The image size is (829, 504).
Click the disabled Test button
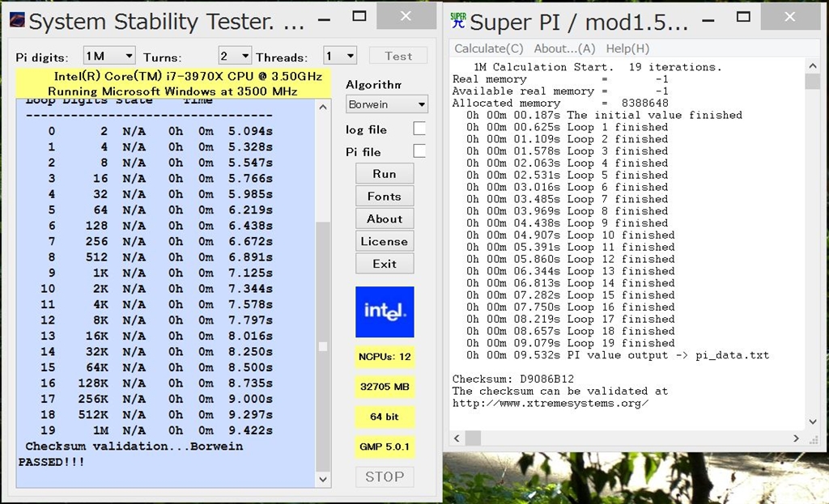pyautogui.click(x=398, y=56)
